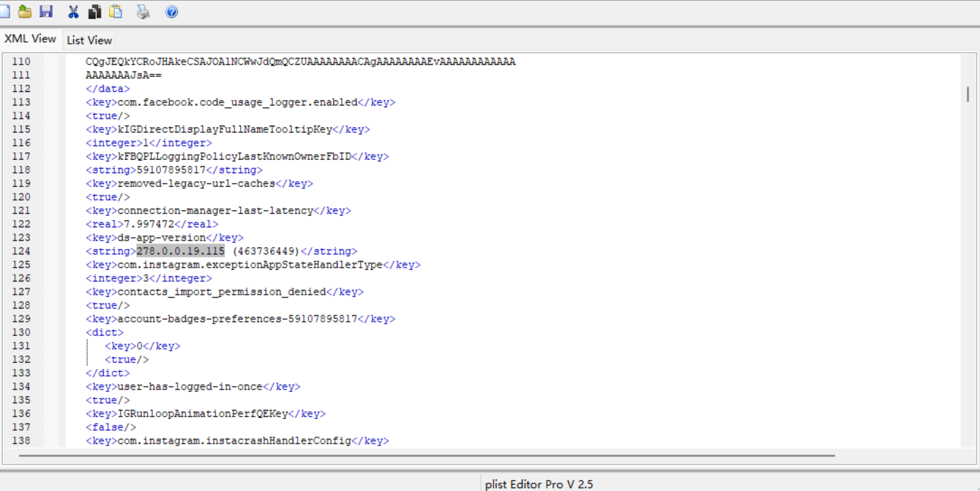
Task: Click the highlighted version string 278.0.0.19.115
Action: 181,251
